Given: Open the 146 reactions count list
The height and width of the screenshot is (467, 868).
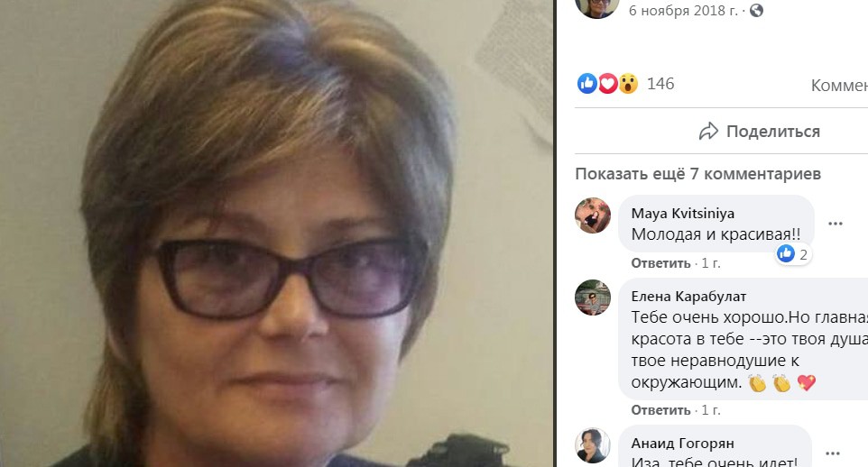Looking at the screenshot, I should tap(660, 84).
